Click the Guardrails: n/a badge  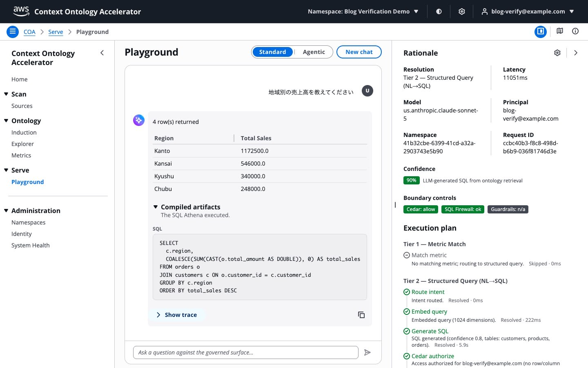point(508,209)
